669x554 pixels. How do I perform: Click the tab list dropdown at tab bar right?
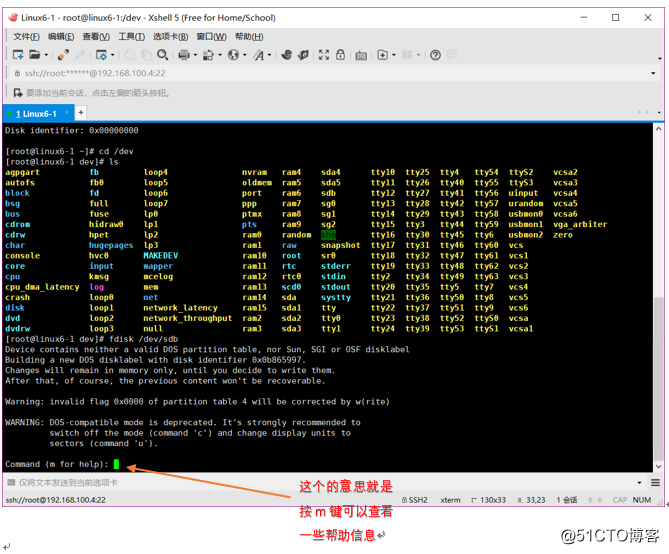(660, 113)
